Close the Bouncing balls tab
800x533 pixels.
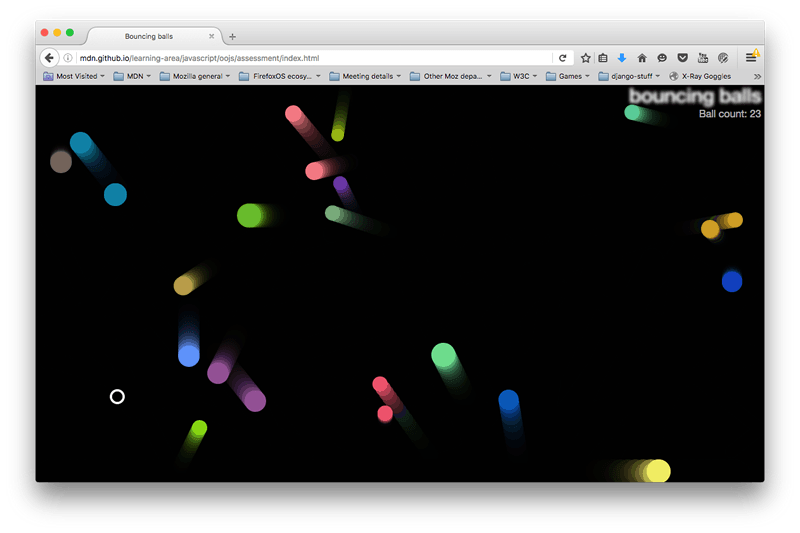tap(211, 36)
